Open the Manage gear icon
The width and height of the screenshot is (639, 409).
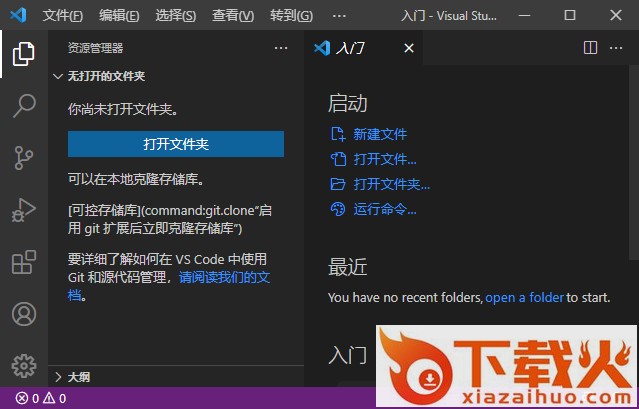pos(24,366)
